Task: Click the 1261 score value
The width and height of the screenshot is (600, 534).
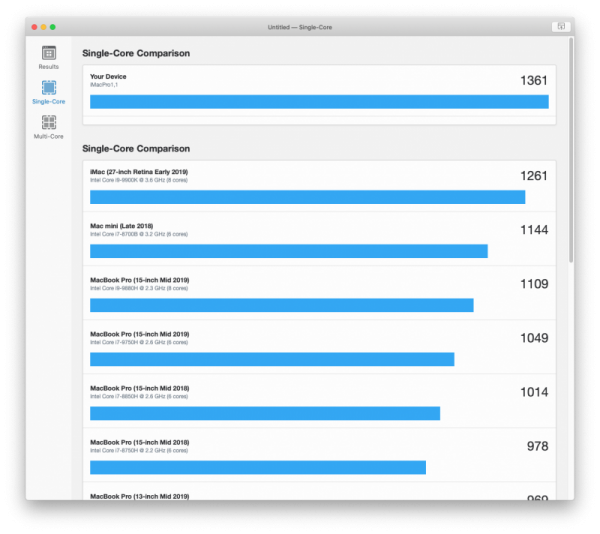Action: (533, 176)
